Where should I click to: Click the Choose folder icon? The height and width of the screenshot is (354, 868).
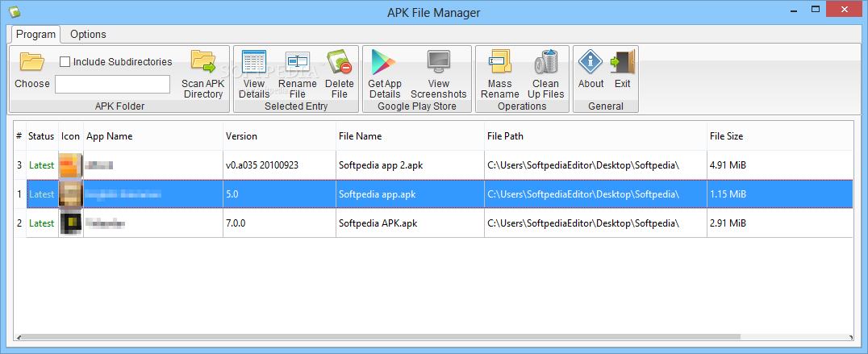tap(31, 62)
